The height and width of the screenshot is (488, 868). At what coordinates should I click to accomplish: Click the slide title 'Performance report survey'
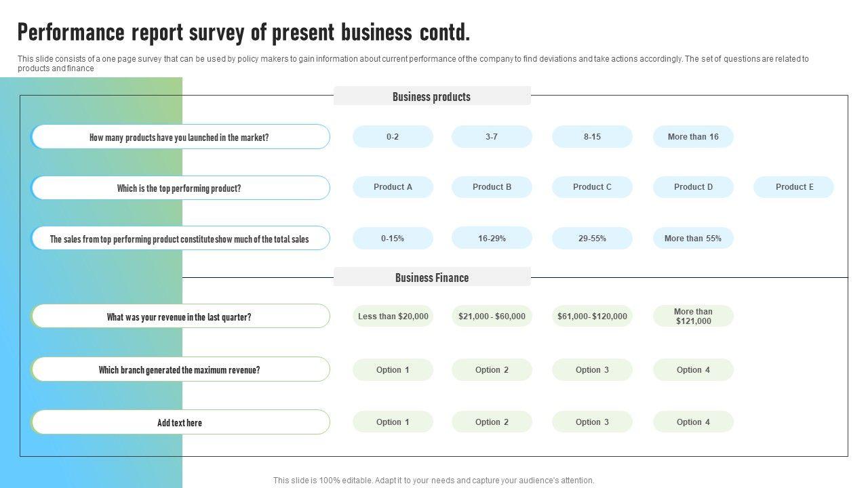point(243,33)
